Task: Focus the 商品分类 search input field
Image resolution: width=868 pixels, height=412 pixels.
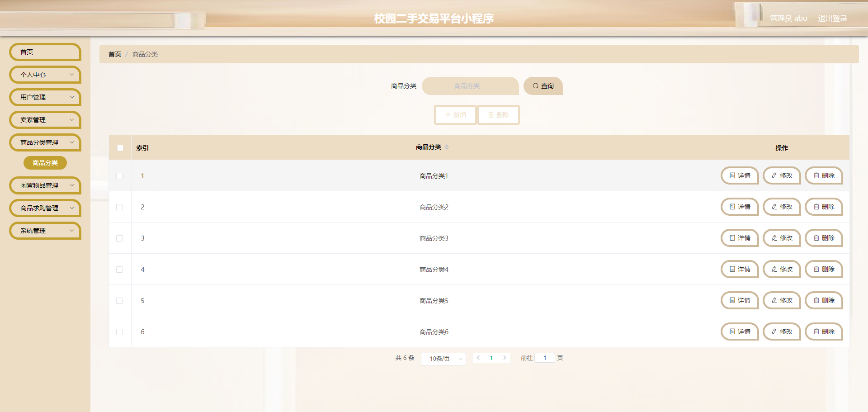Action: pyautogui.click(x=470, y=86)
